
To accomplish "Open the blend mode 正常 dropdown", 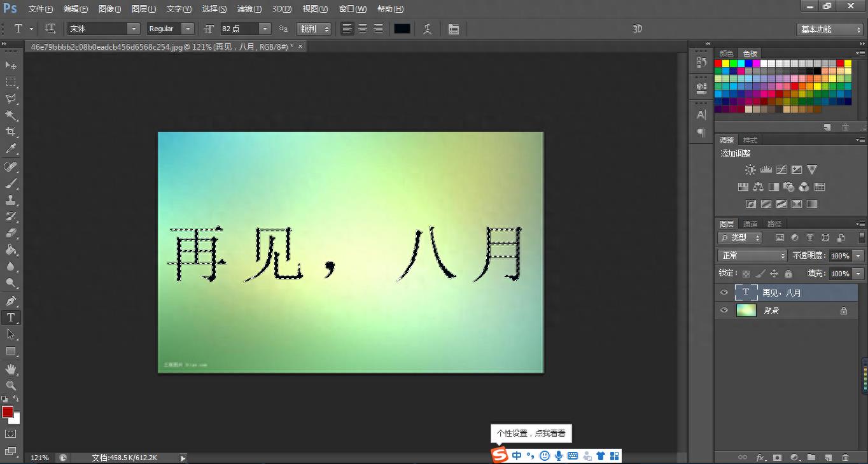I will tap(753, 255).
